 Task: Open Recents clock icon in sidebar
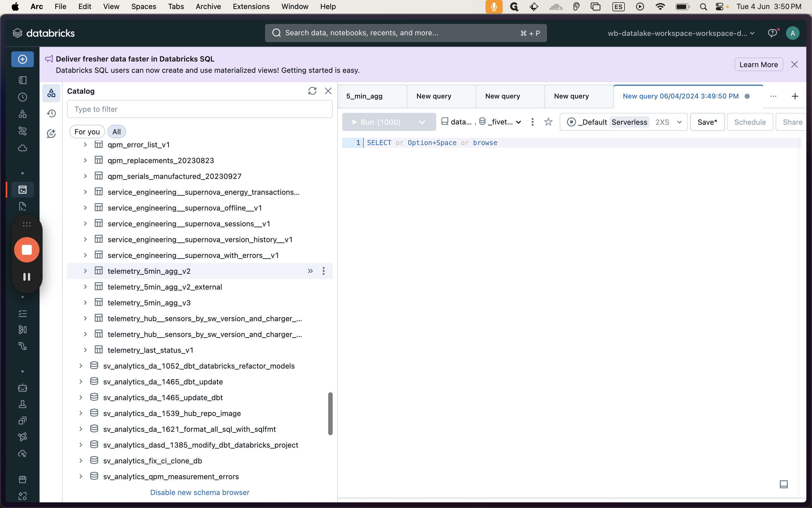[23, 97]
